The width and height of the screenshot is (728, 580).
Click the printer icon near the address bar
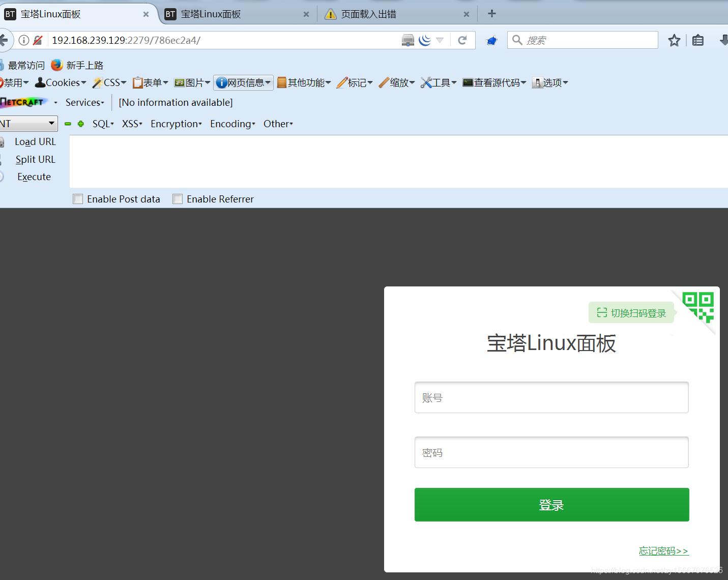coord(407,40)
